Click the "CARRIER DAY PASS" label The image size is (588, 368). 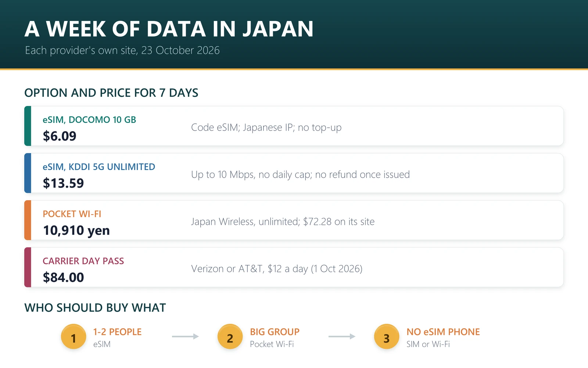[83, 261]
